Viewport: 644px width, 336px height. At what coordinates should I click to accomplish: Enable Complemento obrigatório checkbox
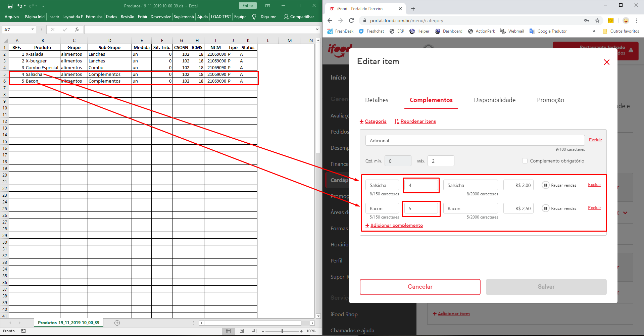pyautogui.click(x=525, y=161)
